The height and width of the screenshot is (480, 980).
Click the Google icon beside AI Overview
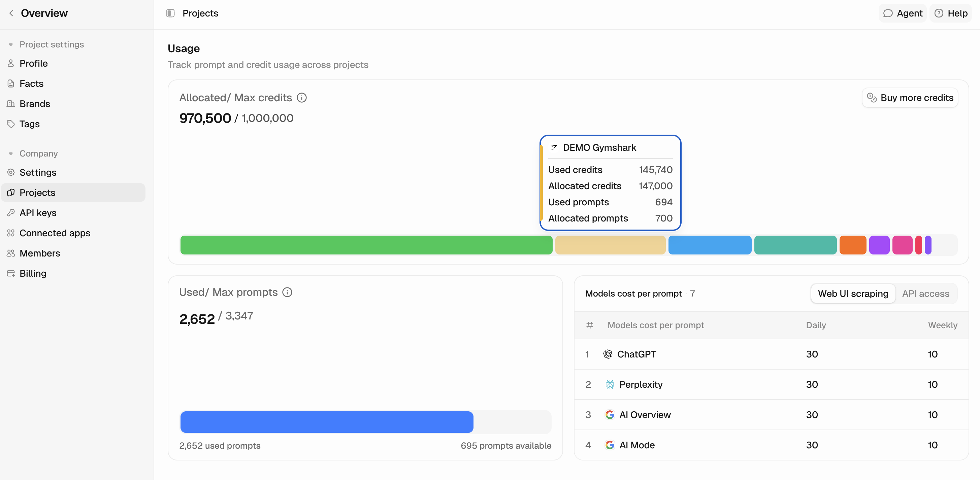(610, 415)
